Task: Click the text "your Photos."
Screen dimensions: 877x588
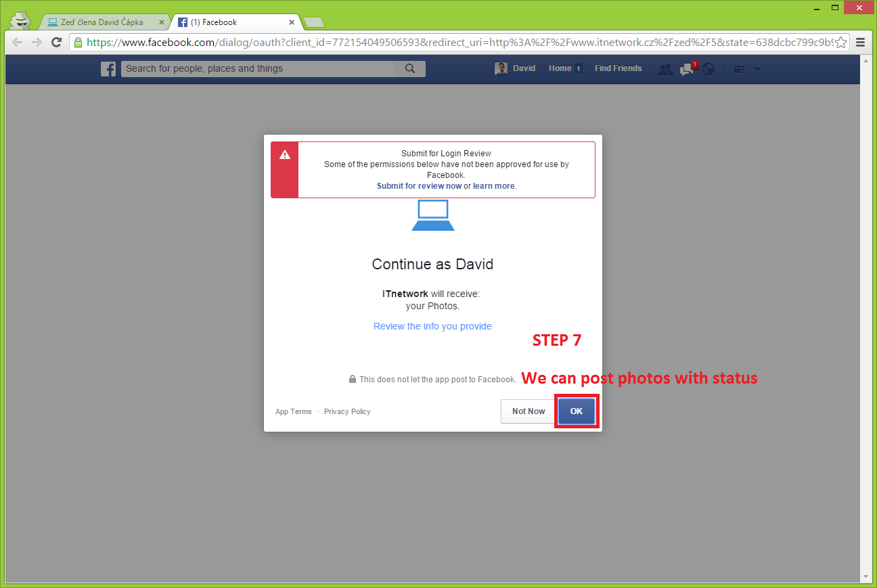Action: 432,306
